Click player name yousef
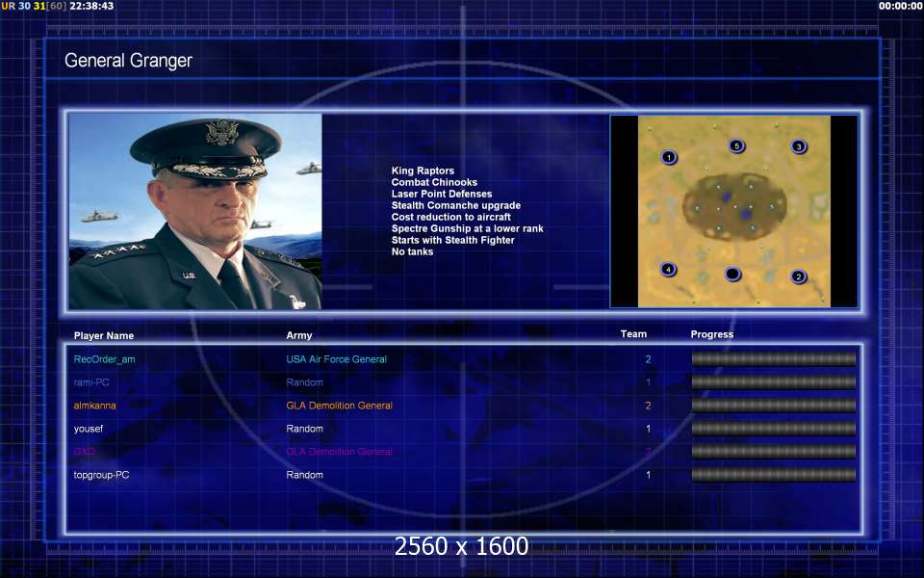Screen dimensions: 924x578 pos(89,429)
